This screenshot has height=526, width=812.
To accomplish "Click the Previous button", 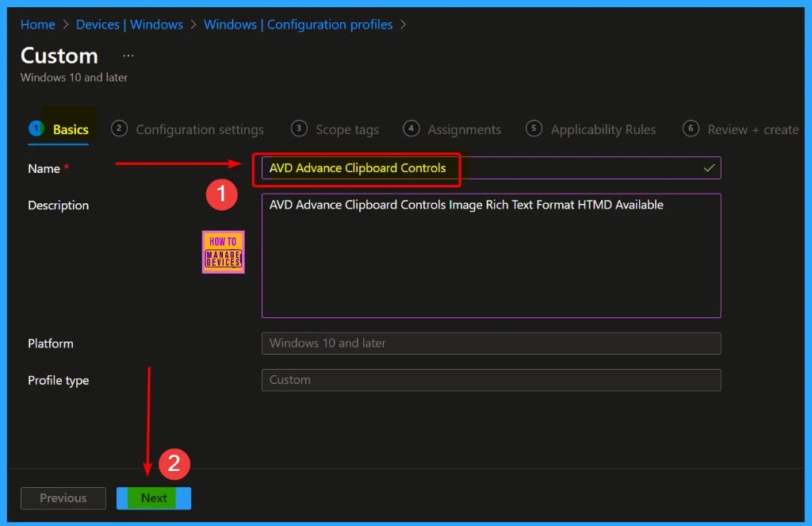I will (x=63, y=498).
